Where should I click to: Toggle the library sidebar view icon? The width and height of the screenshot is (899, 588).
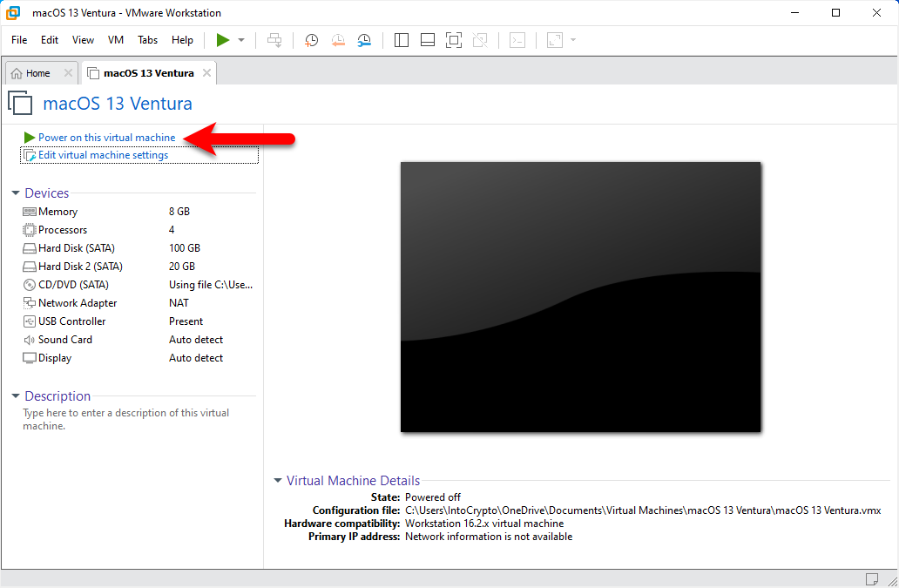402,40
